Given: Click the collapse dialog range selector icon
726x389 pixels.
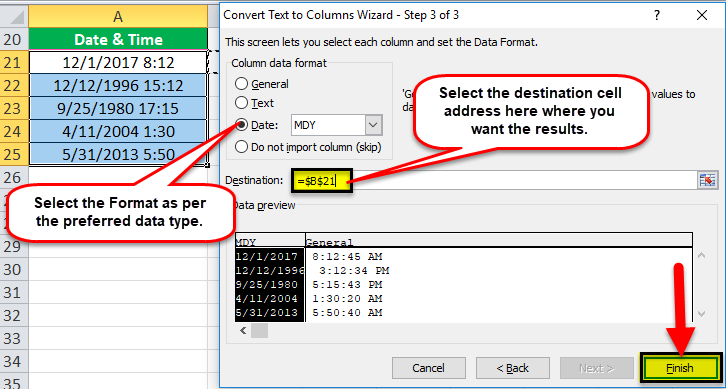Looking at the screenshot, I should [x=707, y=180].
